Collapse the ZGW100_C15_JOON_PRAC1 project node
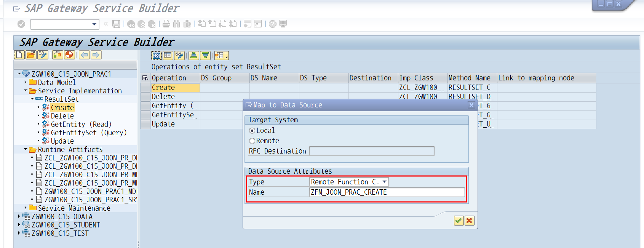Screen dimensions: 644x248 (19, 74)
